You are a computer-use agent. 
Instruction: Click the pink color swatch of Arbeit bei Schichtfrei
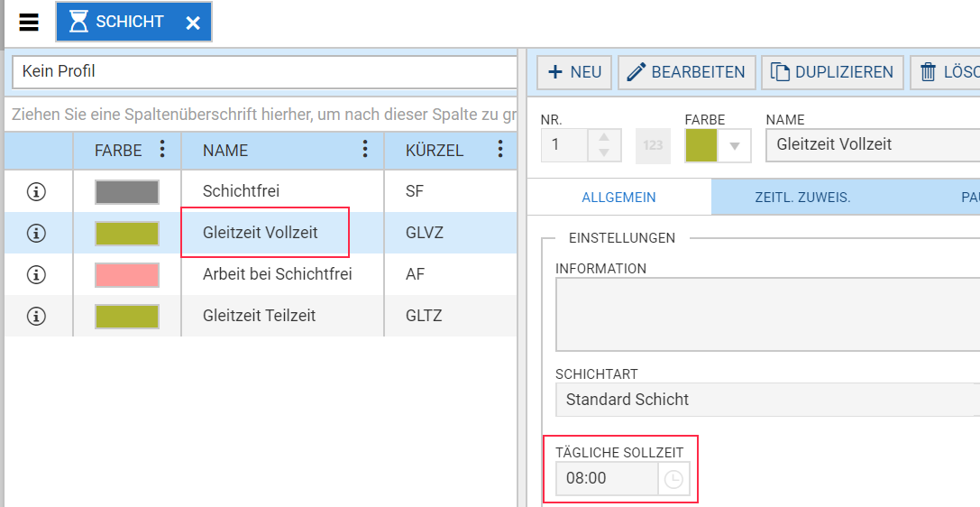point(127,274)
